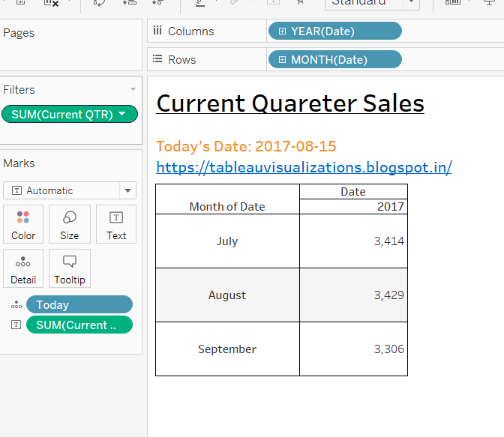Click the Swap Rows and Columns icon
The image size is (504, 437).
pyautogui.click(x=99, y=3)
